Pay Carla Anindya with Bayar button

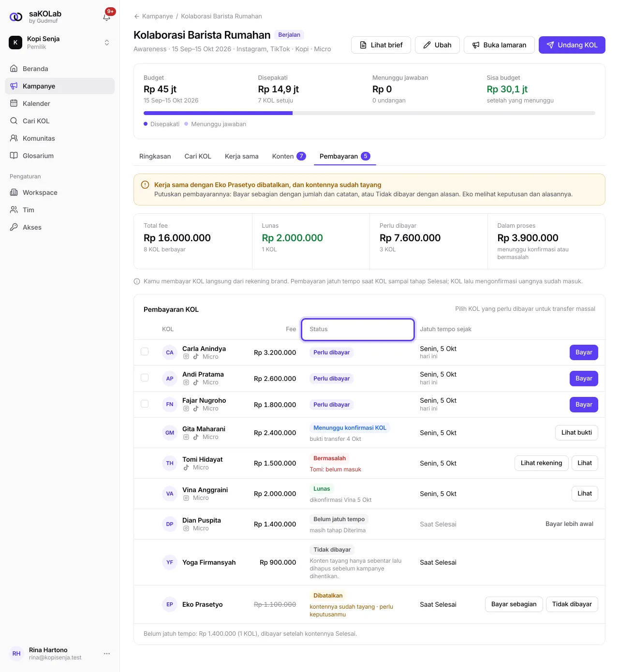point(584,352)
